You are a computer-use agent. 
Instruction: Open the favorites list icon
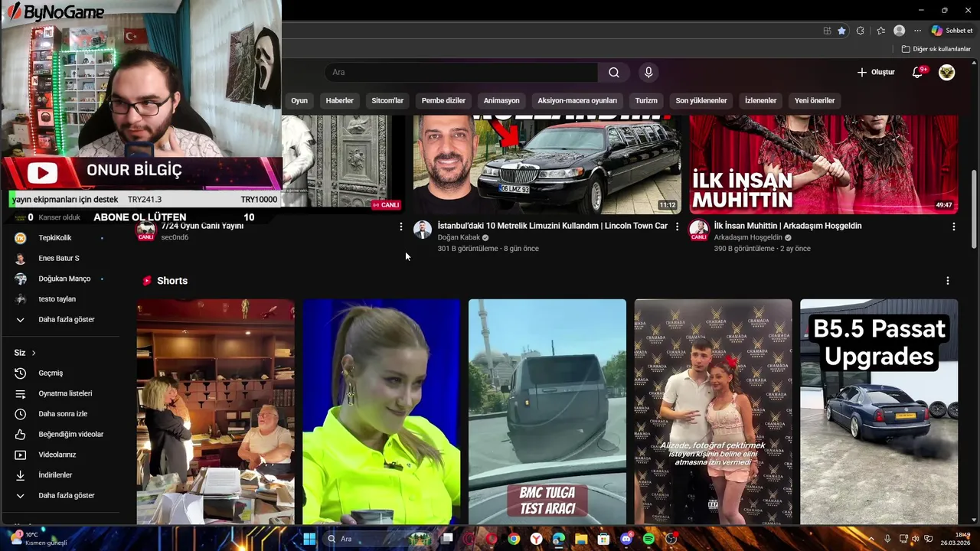point(880,31)
